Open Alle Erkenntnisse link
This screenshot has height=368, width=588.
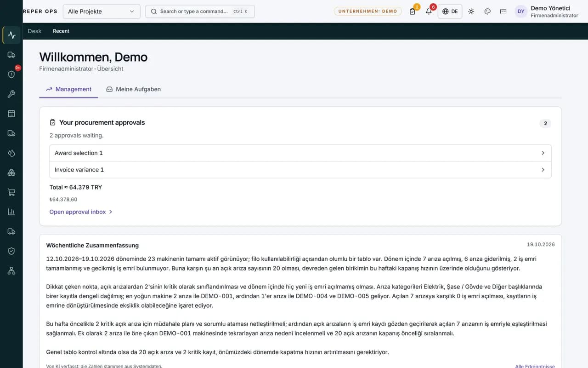[535, 366]
